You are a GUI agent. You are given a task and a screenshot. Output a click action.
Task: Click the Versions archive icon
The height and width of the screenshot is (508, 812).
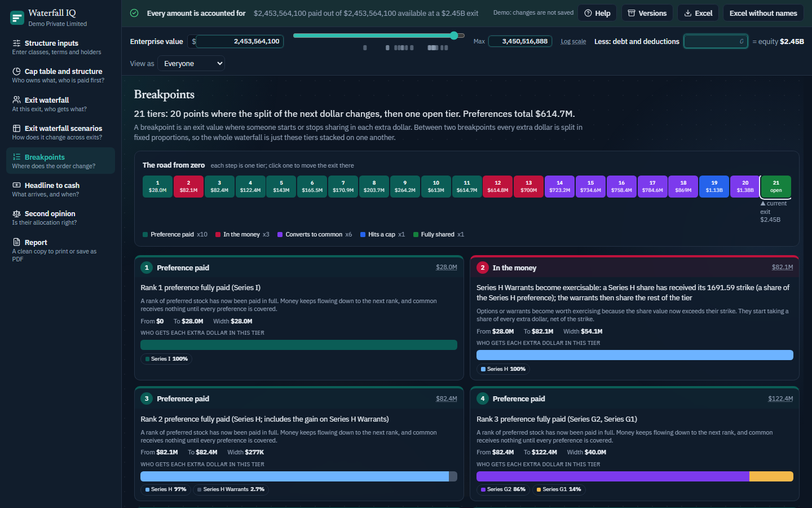pos(632,13)
